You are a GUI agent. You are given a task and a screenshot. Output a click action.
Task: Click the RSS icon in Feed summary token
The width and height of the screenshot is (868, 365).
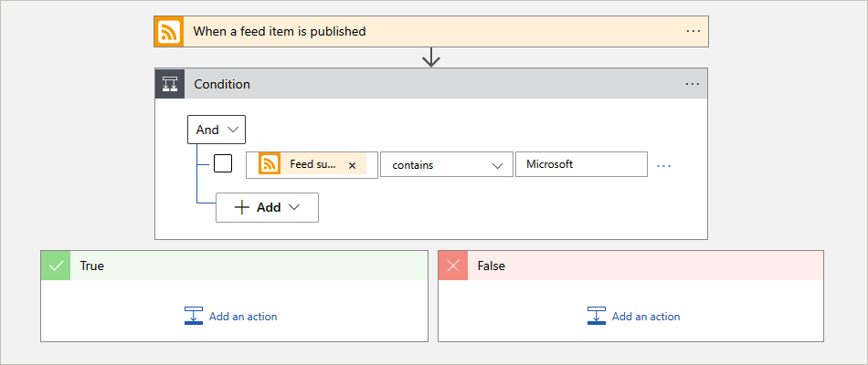pyautogui.click(x=270, y=164)
